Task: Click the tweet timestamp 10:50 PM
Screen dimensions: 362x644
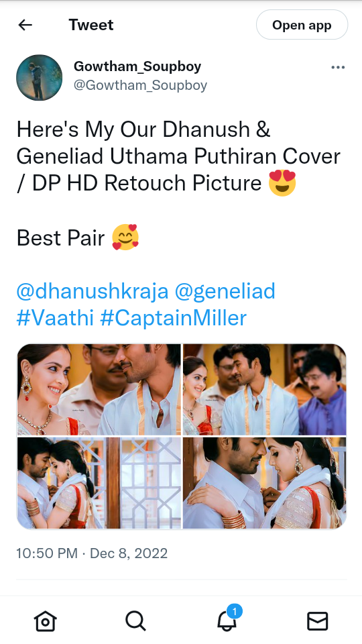Action: tap(47, 553)
